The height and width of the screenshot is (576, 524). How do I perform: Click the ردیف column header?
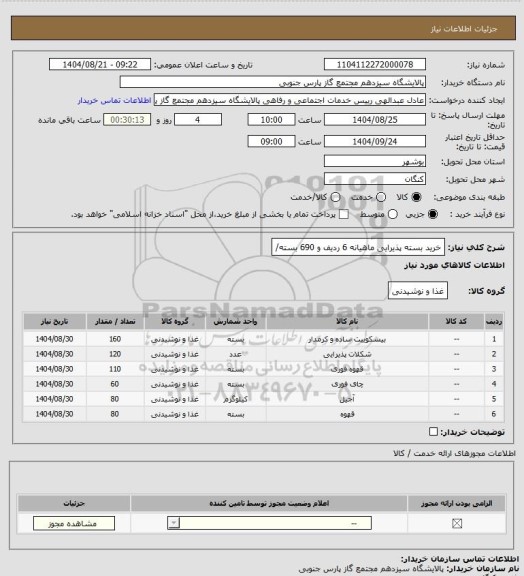494,321
